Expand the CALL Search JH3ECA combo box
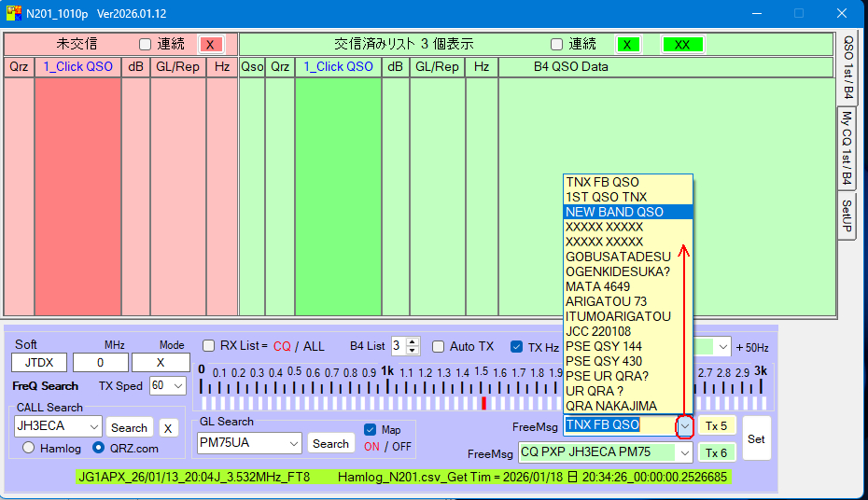 click(x=93, y=426)
